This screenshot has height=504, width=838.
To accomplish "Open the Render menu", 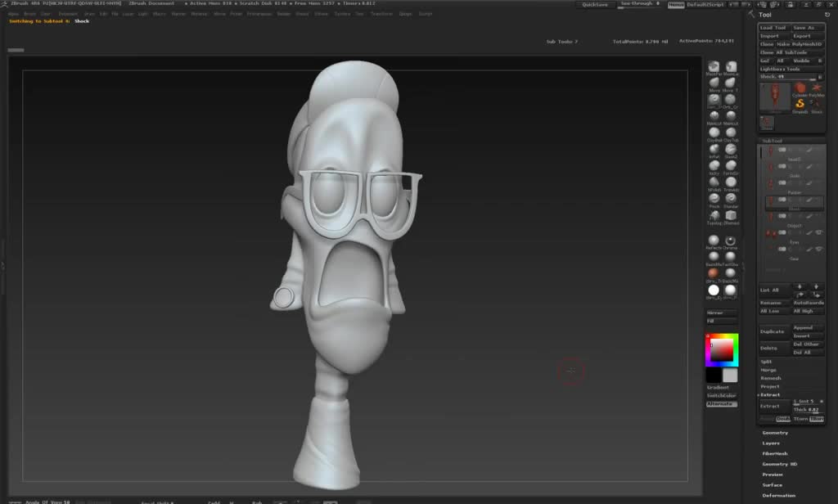I will (284, 14).
